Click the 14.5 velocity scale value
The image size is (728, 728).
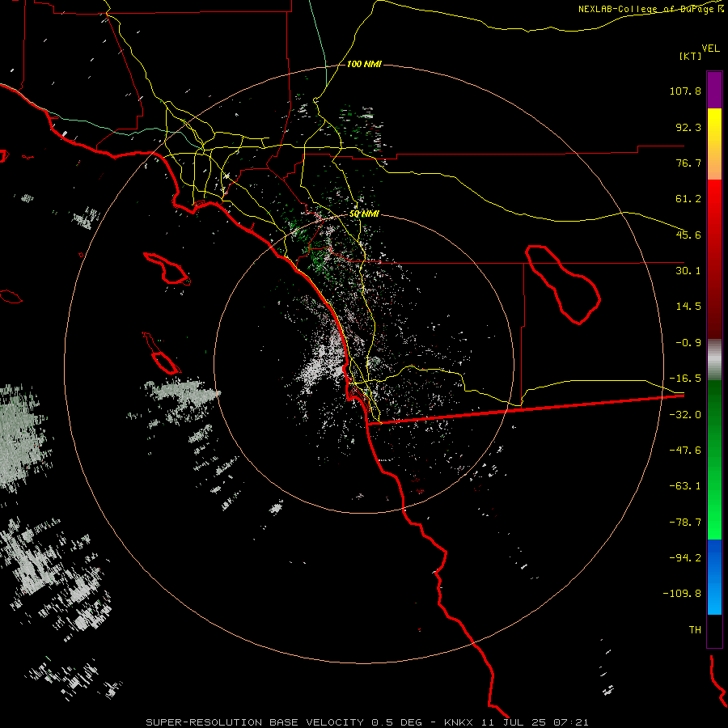(x=688, y=307)
